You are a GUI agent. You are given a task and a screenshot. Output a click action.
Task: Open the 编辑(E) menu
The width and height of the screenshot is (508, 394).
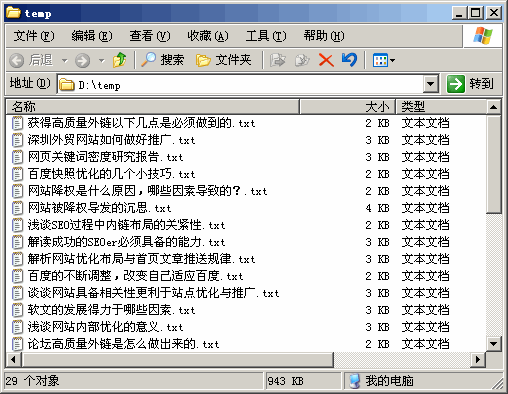point(92,35)
